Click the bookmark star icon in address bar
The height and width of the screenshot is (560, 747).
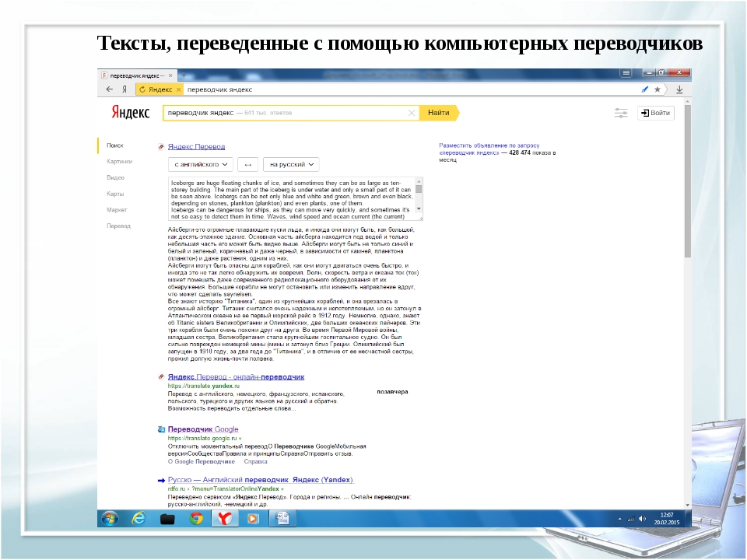(x=658, y=89)
